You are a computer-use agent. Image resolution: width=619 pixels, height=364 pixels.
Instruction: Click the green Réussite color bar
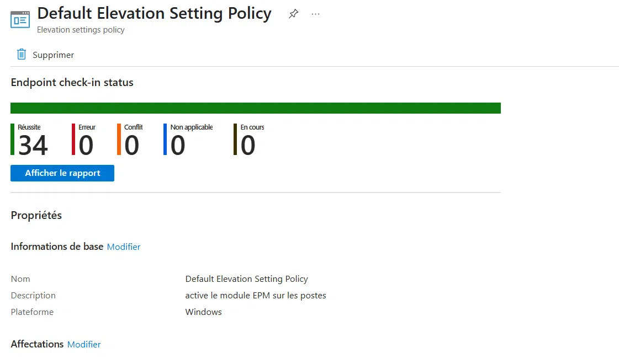(13, 139)
